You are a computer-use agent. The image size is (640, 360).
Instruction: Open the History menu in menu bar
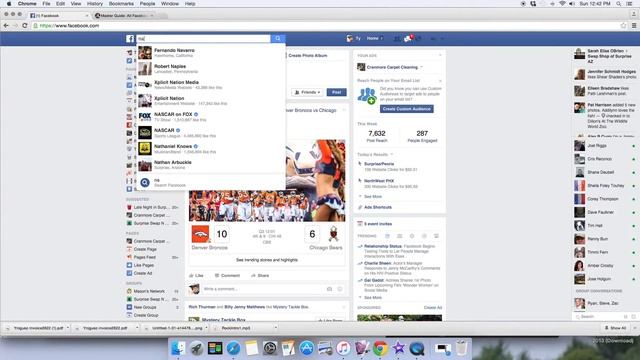tap(95, 4)
